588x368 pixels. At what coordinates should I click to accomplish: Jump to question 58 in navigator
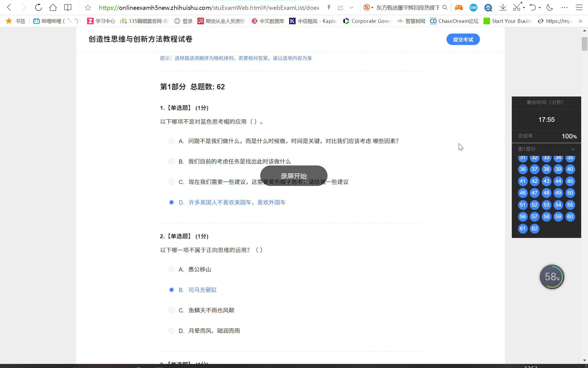[546, 216]
